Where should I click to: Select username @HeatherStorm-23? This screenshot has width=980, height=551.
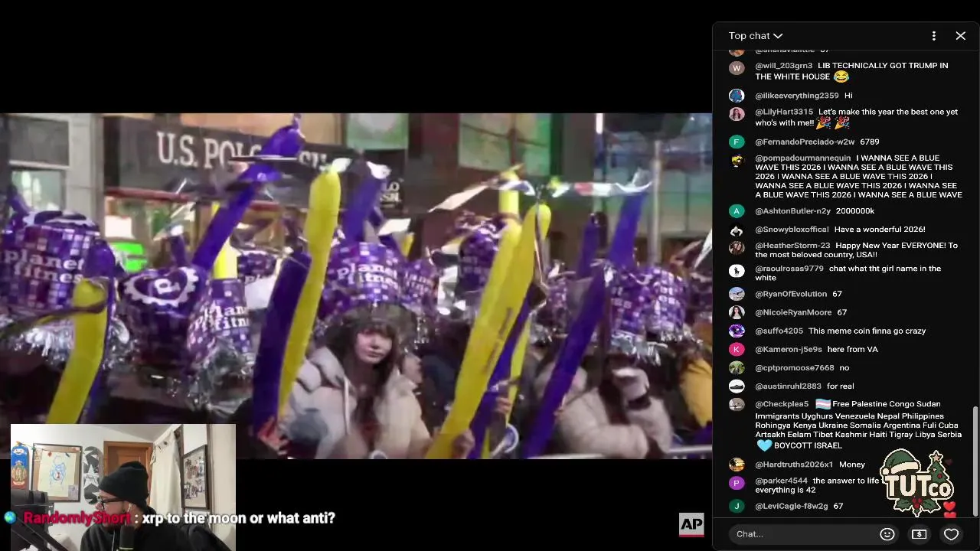tap(792, 246)
